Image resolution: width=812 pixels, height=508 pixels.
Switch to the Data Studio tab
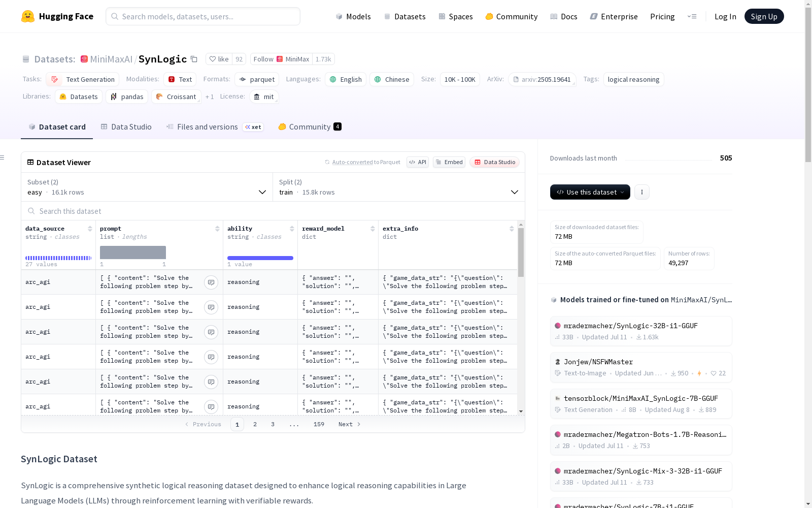click(126, 127)
